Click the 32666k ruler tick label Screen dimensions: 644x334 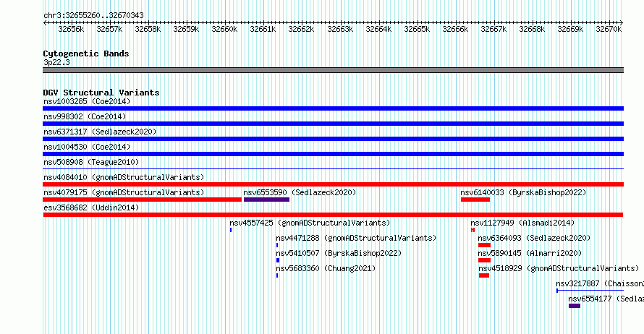[455, 29]
